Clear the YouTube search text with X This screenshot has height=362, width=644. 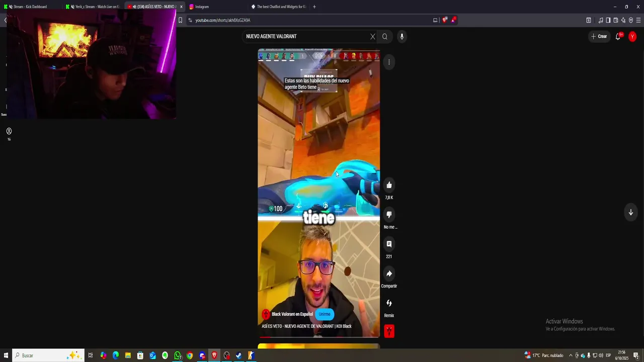tap(373, 36)
